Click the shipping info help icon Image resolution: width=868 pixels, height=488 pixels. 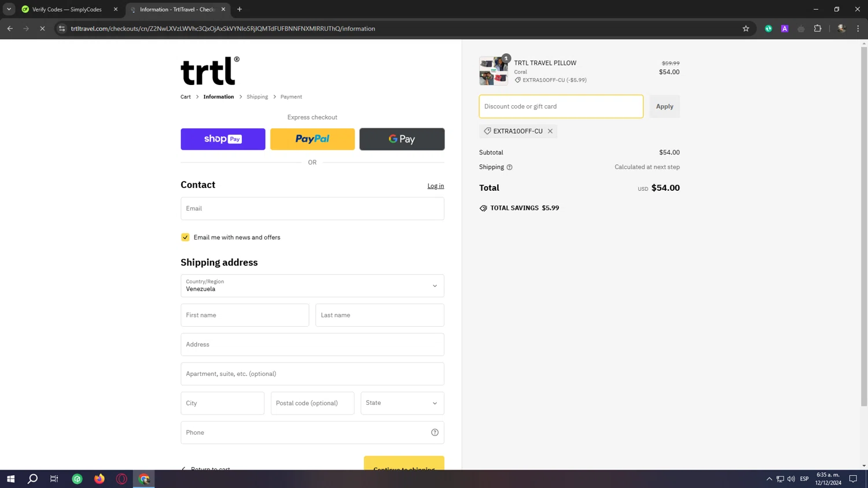[509, 167]
